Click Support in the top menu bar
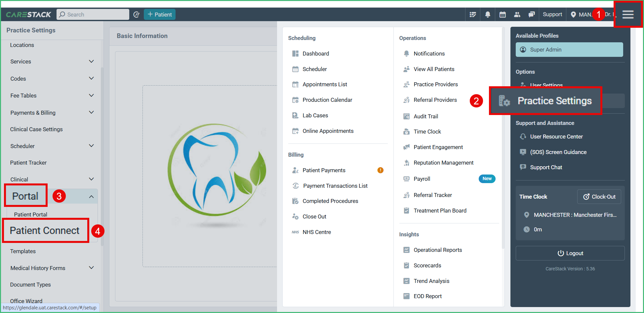This screenshot has width=644, height=313. coord(552,14)
